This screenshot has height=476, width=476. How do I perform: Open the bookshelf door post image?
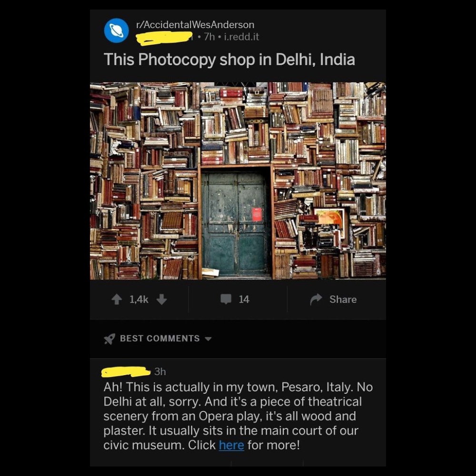click(x=238, y=181)
